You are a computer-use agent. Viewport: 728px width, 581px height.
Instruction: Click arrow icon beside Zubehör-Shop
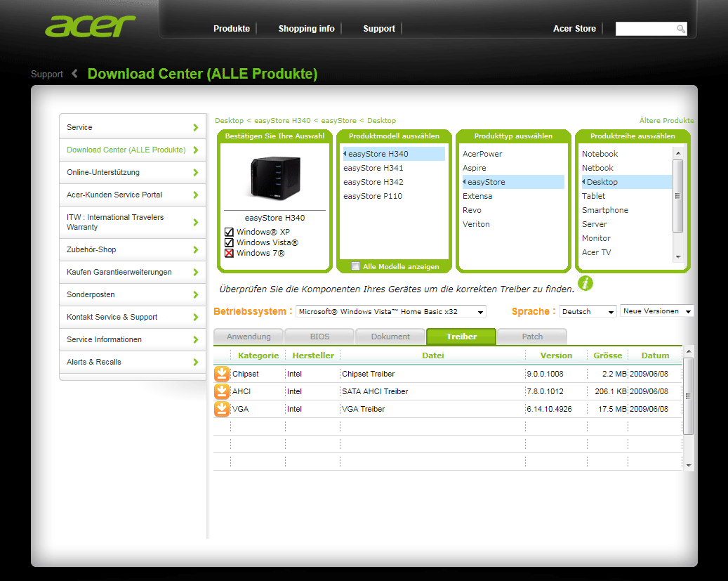(195, 249)
